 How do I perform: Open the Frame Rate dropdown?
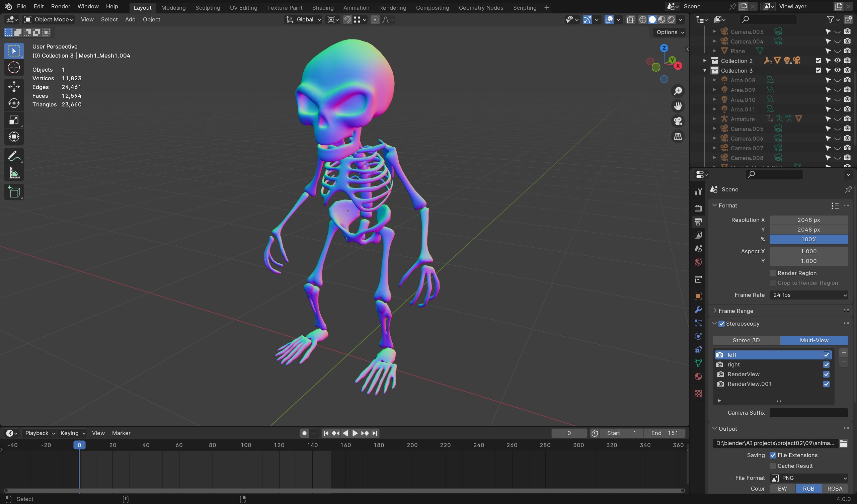(809, 295)
